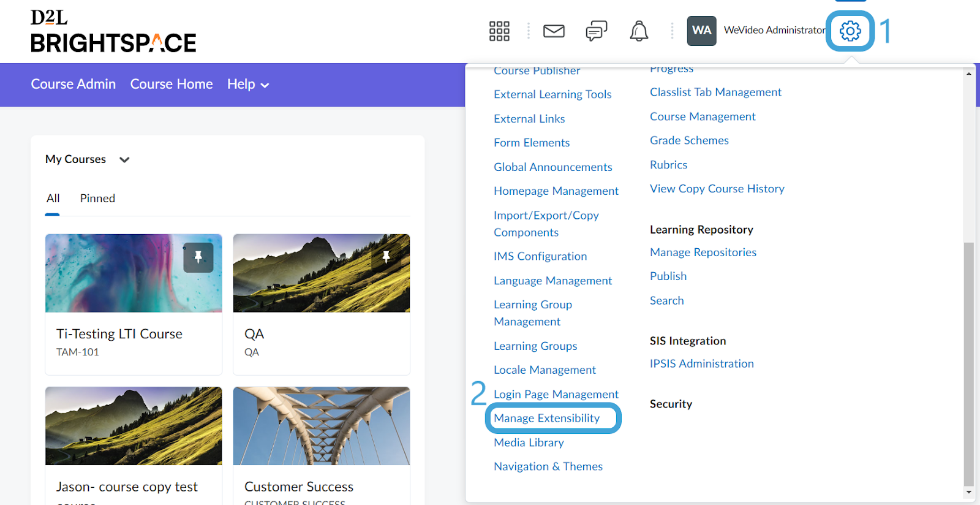Viewport: 980px width, 505px height.
Task: Click the D2L Brightspace logo
Action: 113,31
